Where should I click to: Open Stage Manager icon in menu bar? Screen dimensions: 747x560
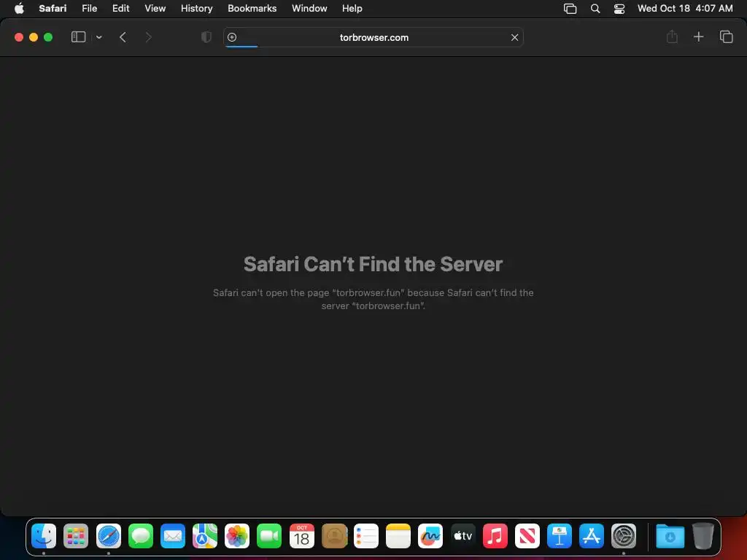coord(570,9)
